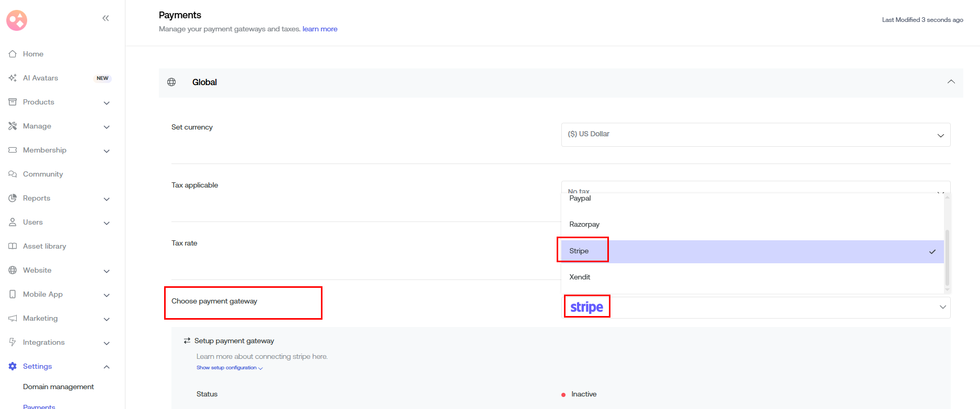Viewport: 980px width, 409px height.
Task: Open the learn more link
Action: [x=320, y=29]
